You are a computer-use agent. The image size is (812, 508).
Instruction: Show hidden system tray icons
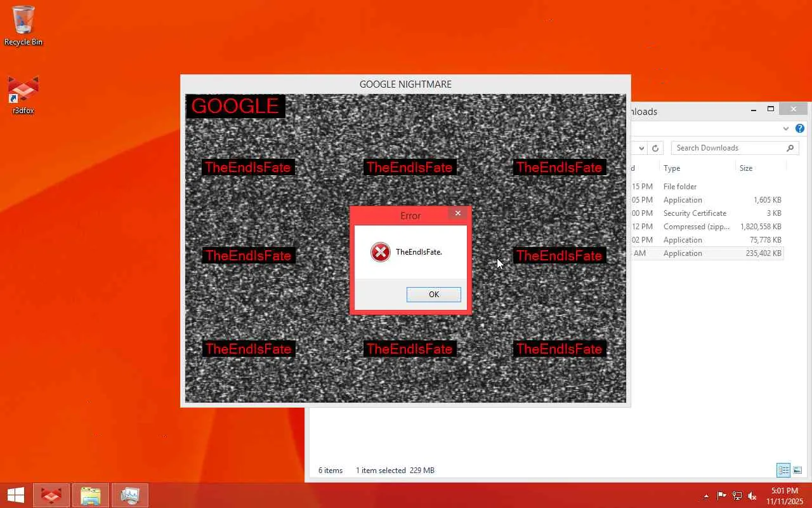click(x=706, y=497)
